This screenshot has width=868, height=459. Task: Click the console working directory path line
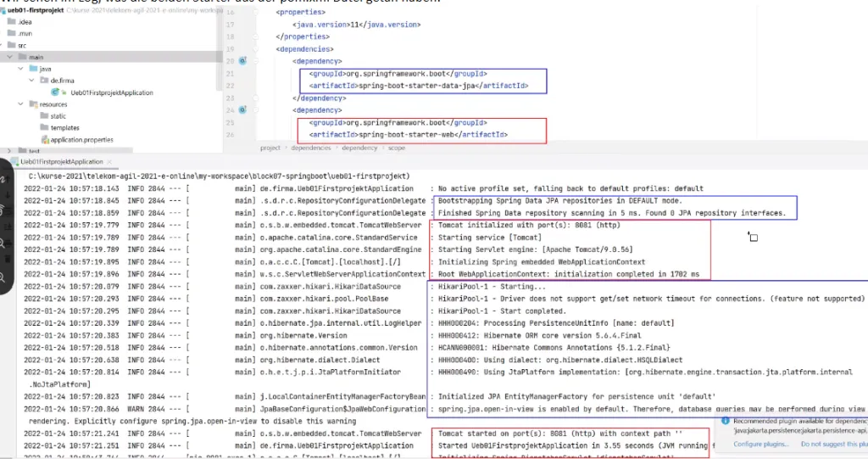click(220, 176)
